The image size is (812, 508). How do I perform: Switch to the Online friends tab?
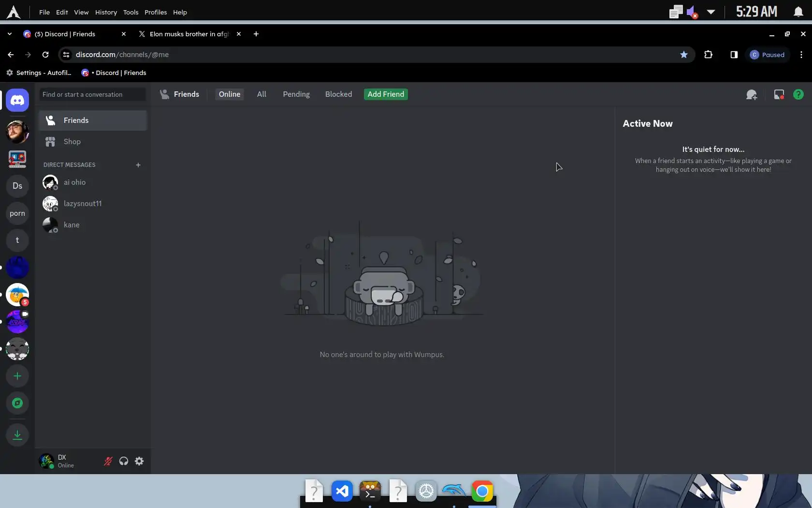(230, 94)
